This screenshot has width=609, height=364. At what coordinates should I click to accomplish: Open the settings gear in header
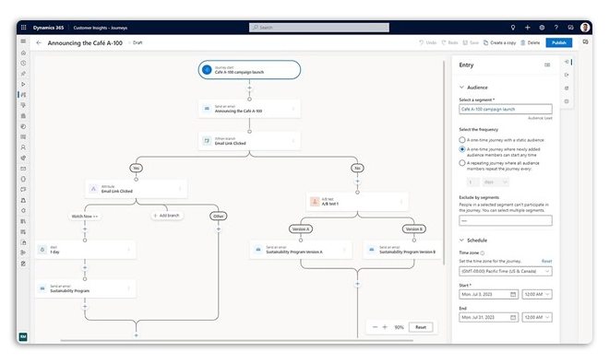(x=542, y=28)
